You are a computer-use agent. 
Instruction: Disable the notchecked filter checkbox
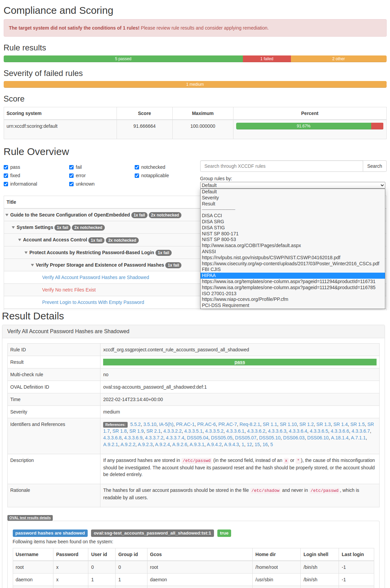coord(137,167)
